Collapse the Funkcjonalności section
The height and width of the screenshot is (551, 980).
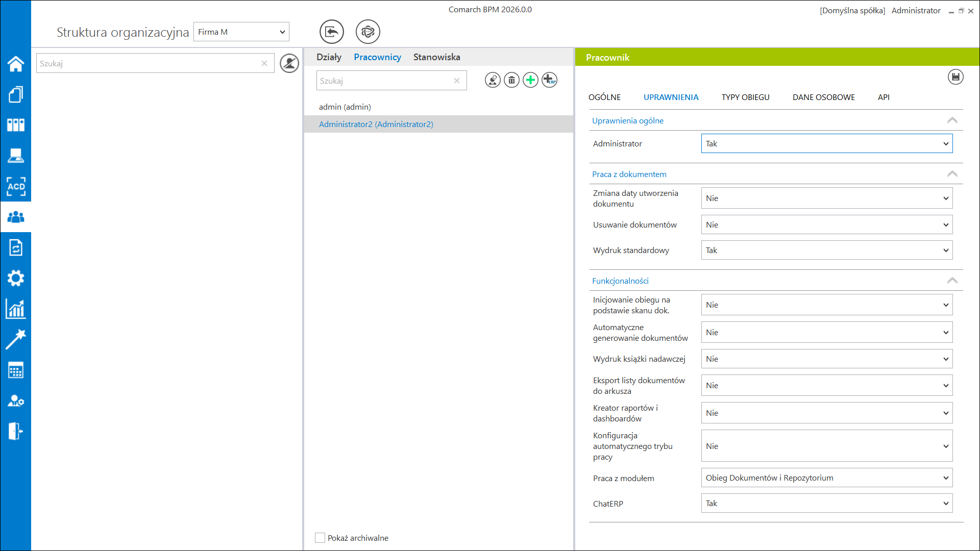point(952,281)
